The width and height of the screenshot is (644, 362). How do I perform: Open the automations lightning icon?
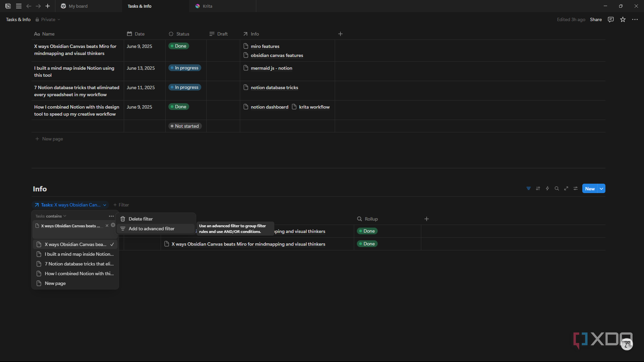(x=547, y=188)
